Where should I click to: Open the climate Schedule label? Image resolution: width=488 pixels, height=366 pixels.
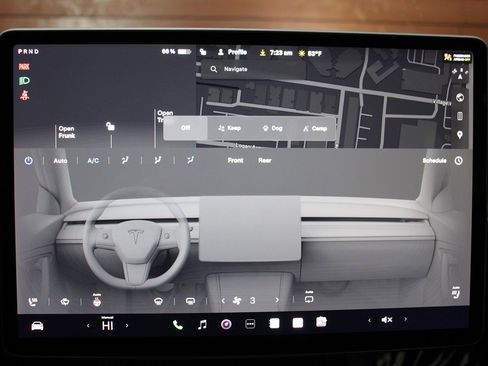pos(434,161)
